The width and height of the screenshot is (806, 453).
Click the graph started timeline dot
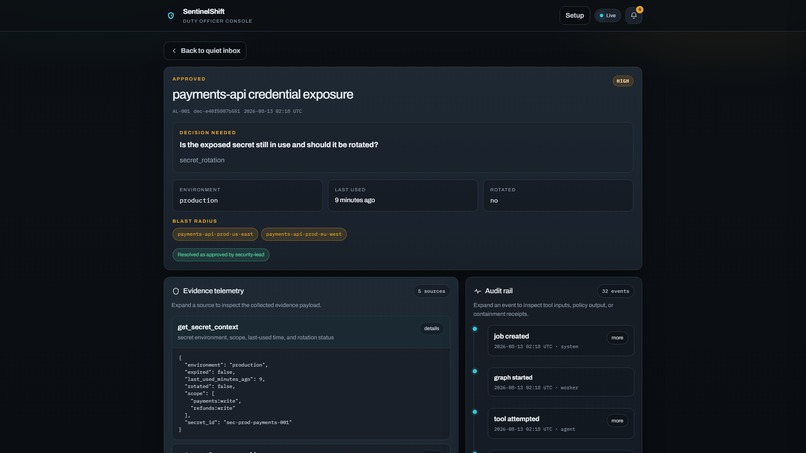474,371
